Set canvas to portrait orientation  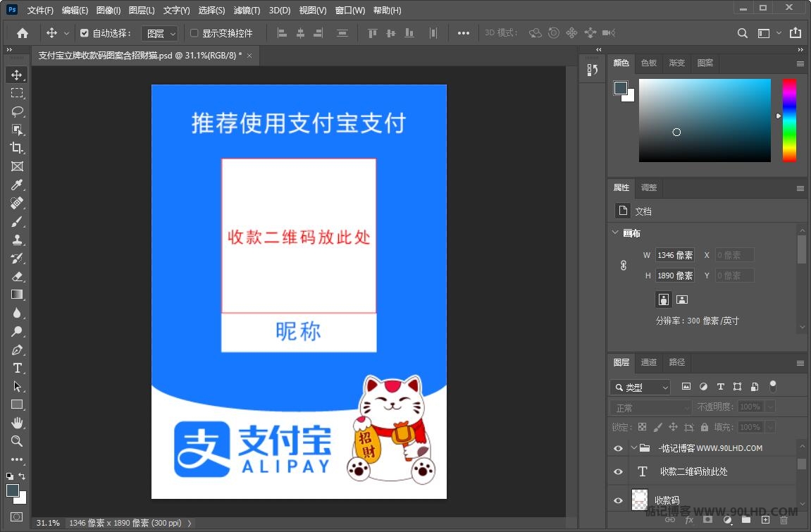pyautogui.click(x=663, y=299)
